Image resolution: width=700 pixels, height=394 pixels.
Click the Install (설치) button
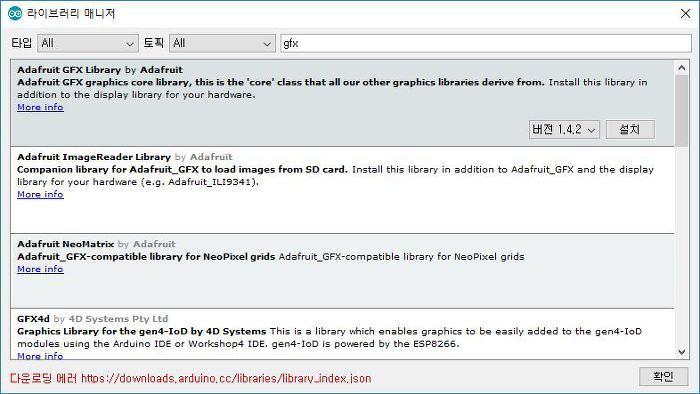point(630,129)
